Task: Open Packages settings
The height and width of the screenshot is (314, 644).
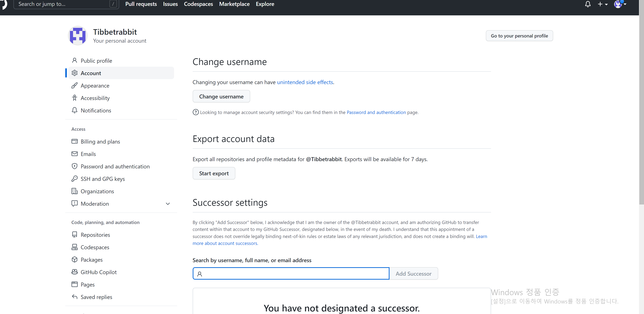Action: (x=121, y=259)
